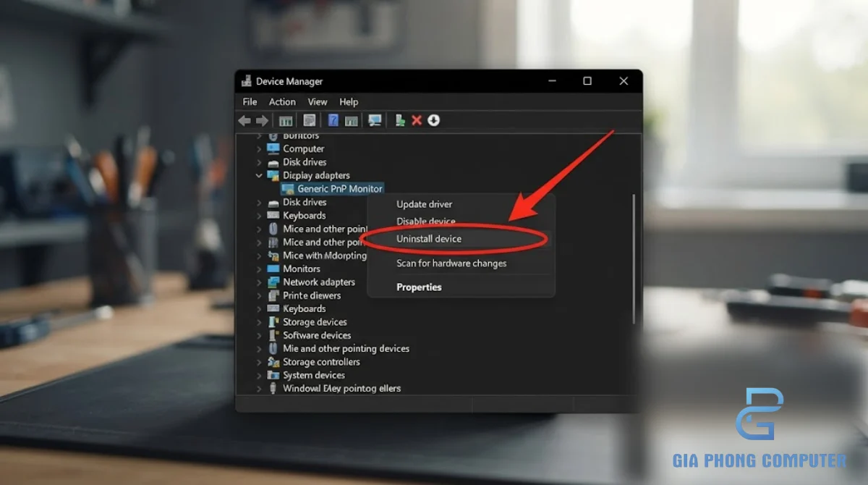Image resolution: width=868 pixels, height=485 pixels.
Task: Click the blue Help question-mark toolbar icon
Action: (333, 120)
